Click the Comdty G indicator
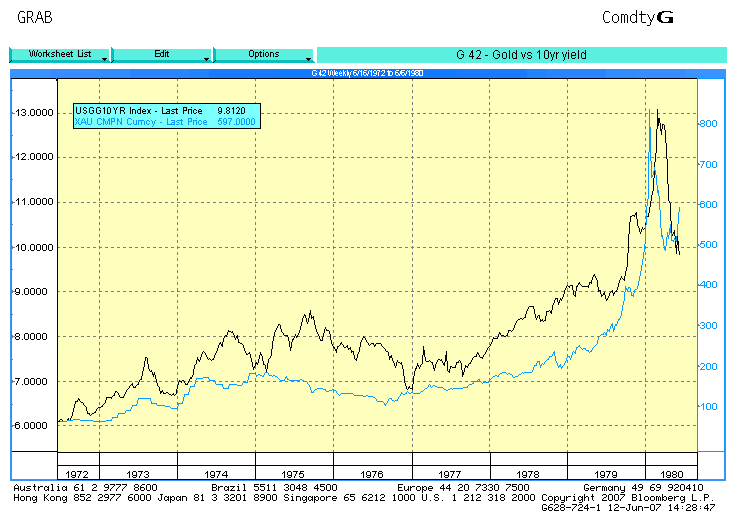 click(638, 17)
